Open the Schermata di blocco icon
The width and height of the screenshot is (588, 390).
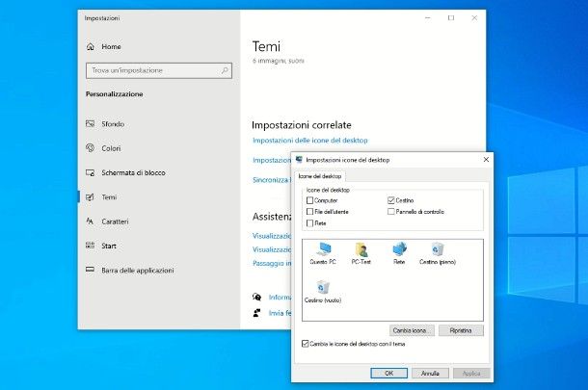coord(90,172)
